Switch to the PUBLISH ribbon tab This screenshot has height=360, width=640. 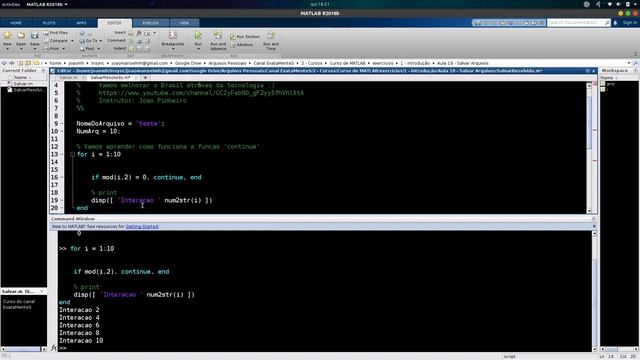pyautogui.click(x=151, y=23)
